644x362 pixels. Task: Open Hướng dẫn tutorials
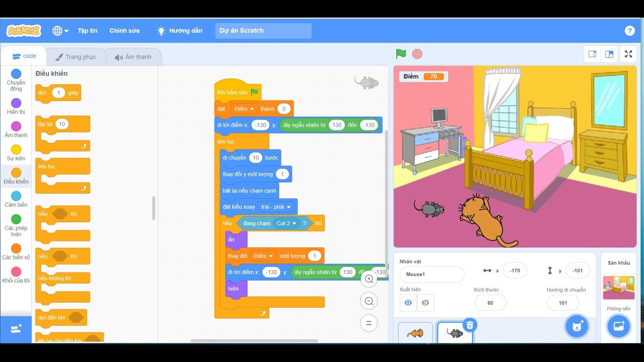coord(180,31)
